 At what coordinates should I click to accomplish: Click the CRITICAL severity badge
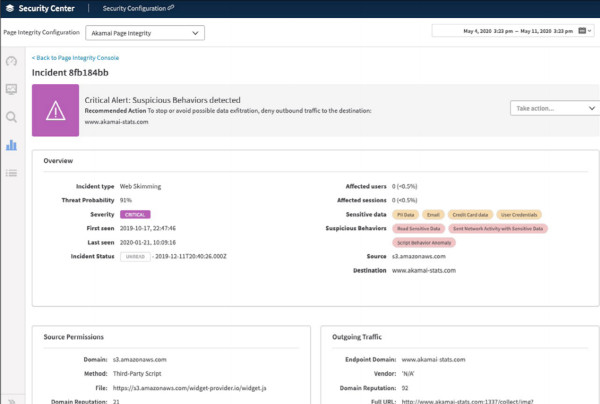coord(135,215)
